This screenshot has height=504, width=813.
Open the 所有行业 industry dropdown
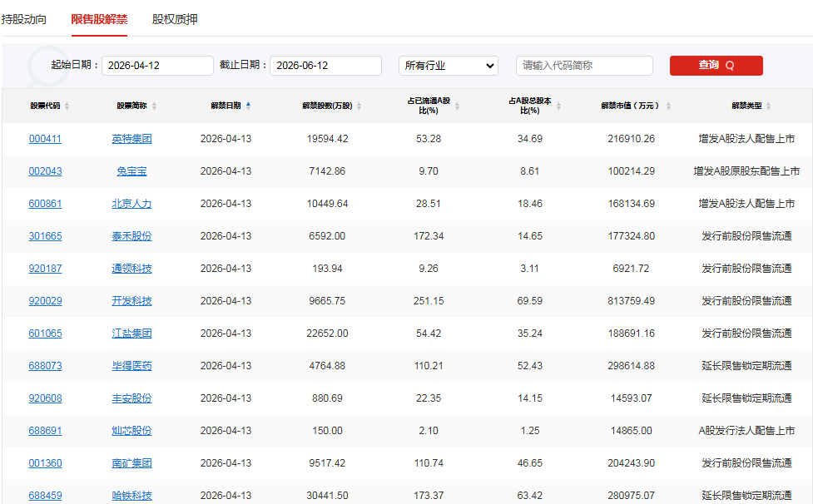tap(448, 66)
